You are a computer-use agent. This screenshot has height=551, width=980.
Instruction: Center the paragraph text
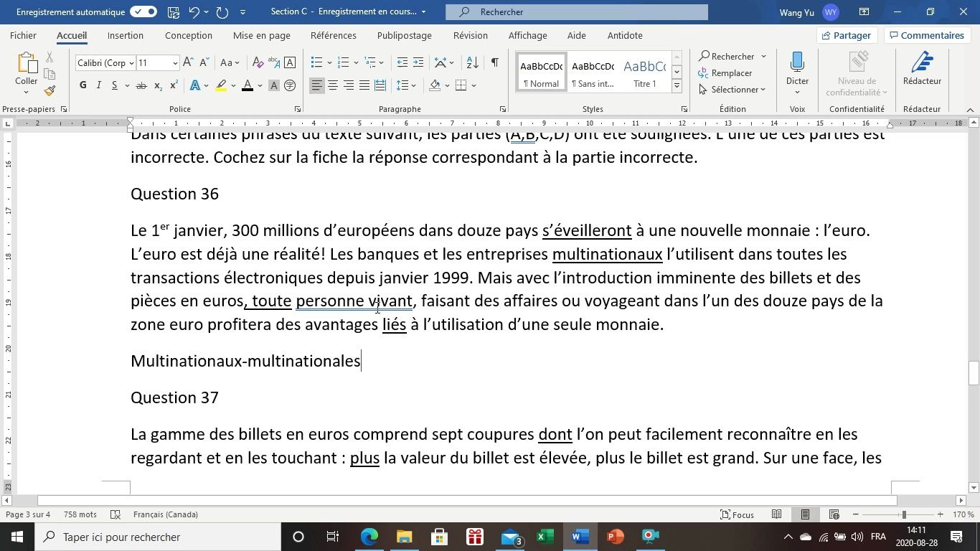(332, 85)
